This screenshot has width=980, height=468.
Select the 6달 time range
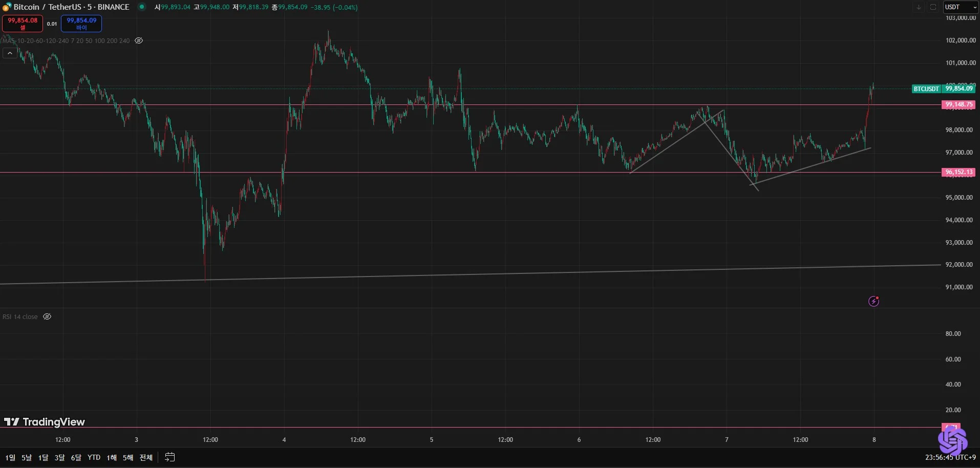(76, 457)
